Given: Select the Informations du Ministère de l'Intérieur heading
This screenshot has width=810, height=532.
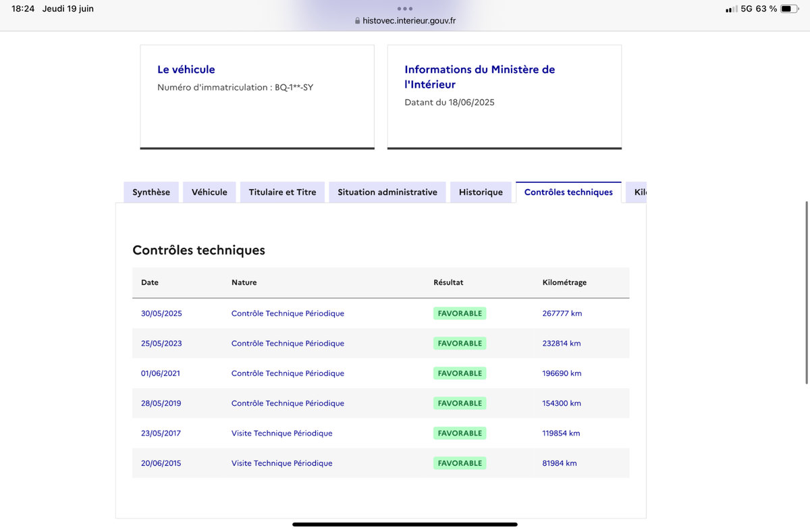Looking at the screenshot, I should (x=480, y=77).
